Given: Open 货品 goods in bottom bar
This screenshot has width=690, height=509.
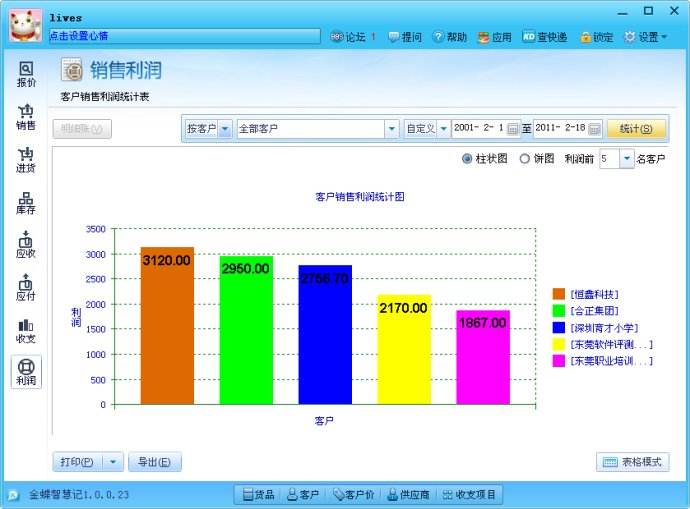Looking at the screenshot, I should pyautogui.click(x=259, y=494).
